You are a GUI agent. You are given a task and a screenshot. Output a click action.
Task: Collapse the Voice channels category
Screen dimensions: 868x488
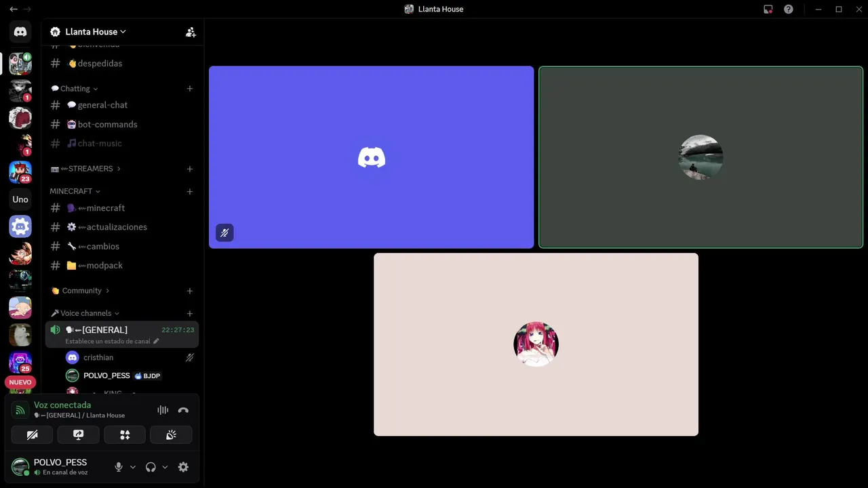point(85,313)
